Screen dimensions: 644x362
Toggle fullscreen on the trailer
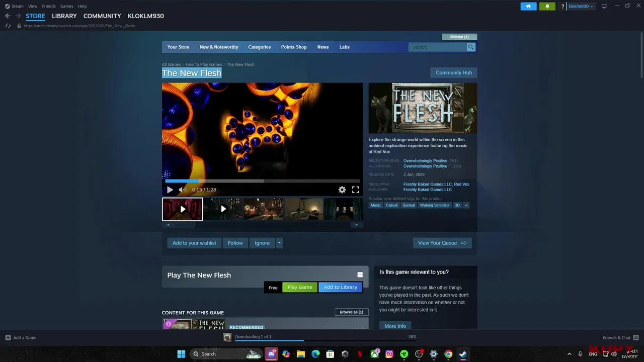pyautogui.click(x=355, y=190)
